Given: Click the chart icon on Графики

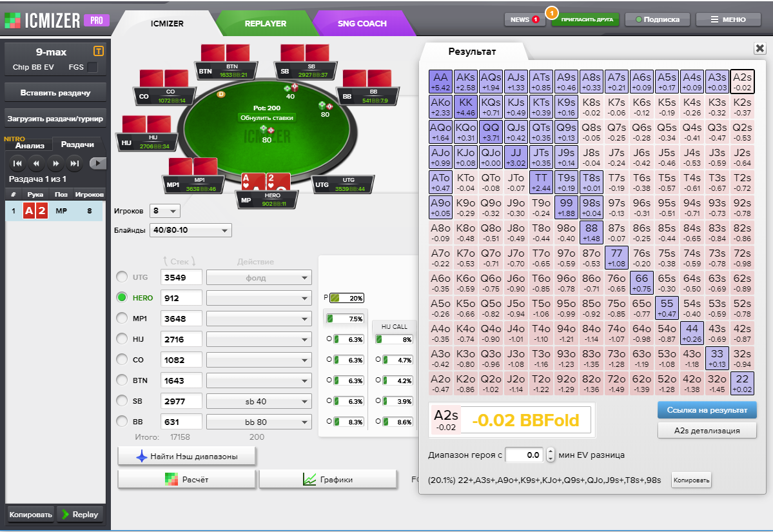Looking at the screenshot, I should point(309,479).
